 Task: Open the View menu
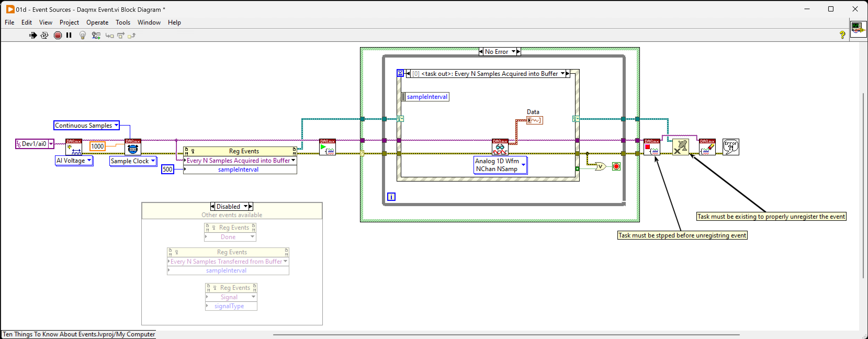(46, 22)
